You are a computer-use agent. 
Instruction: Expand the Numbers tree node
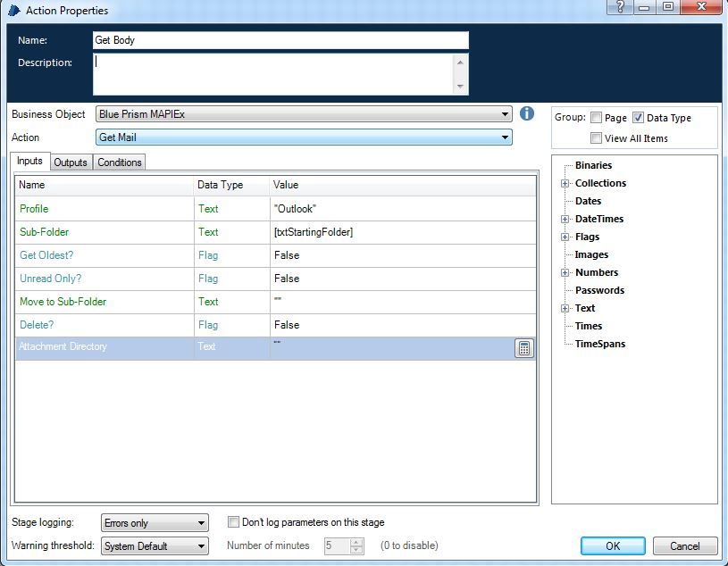565,273
